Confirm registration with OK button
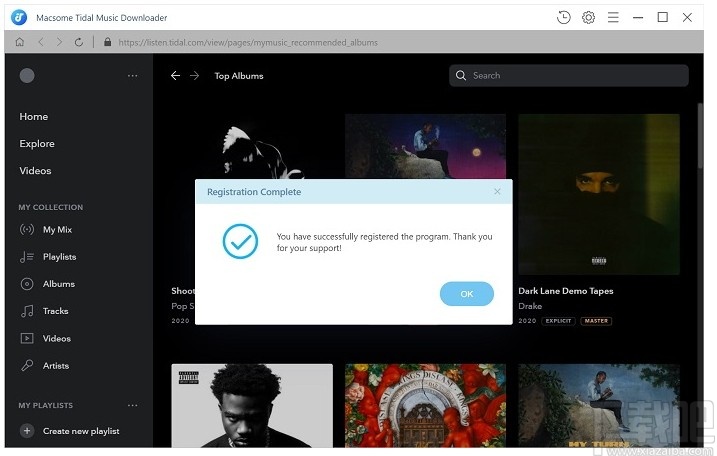The height and width of the screenshot is (456, 717). pyautogui.click(x=467, y=294)
